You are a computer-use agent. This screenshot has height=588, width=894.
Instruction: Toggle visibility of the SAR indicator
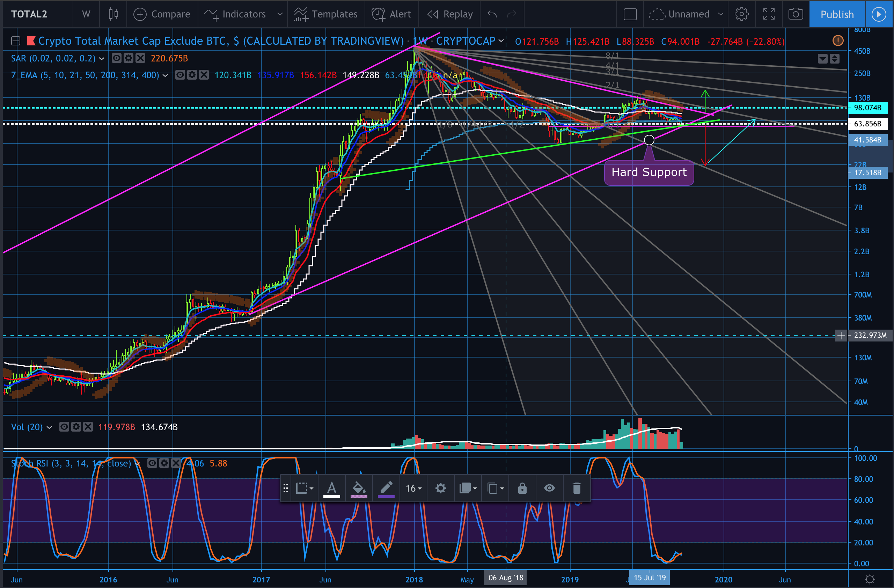117,58
